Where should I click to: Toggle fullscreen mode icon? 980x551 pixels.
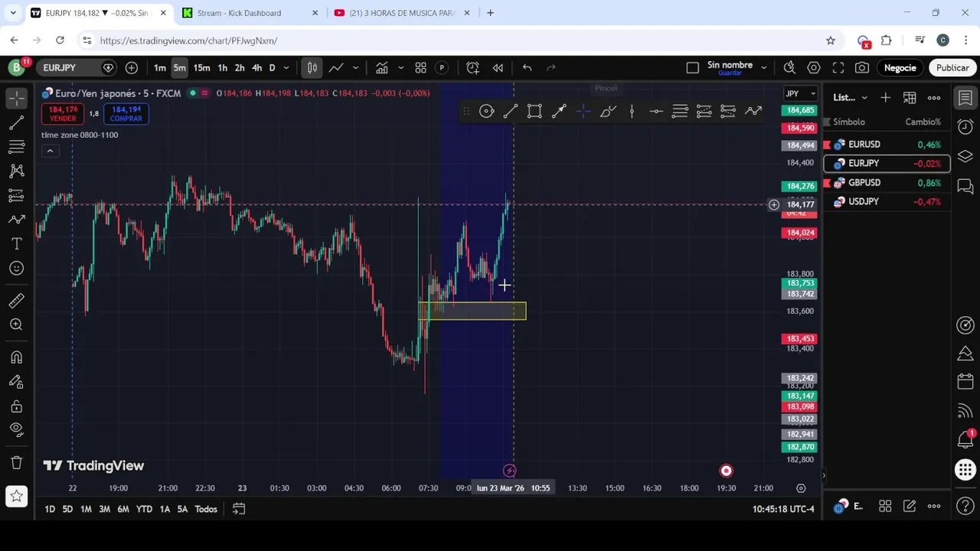(838, 67)
